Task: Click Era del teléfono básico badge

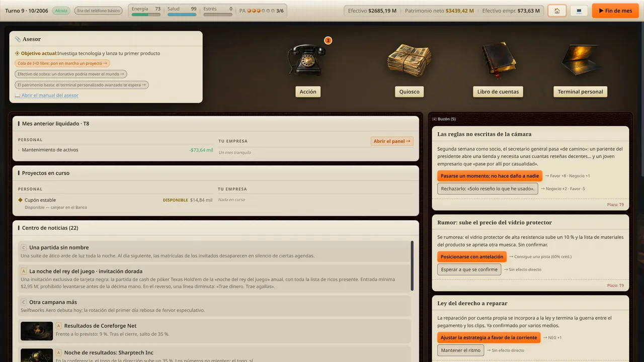Action: pyautogui.click(x=98, y=11)
